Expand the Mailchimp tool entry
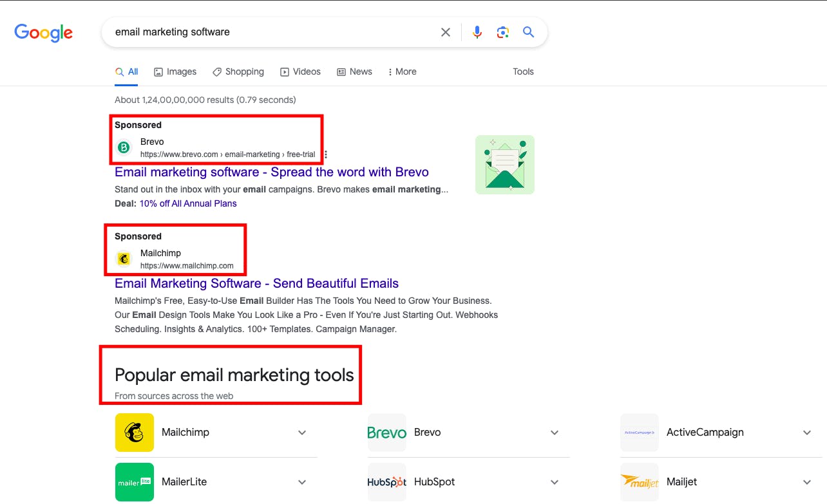The width and height of the screenshot is (827, 504). click(302, 433)
